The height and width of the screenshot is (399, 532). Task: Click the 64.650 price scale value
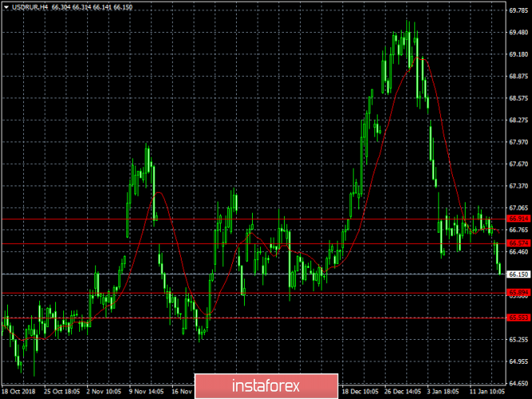pos(518,383)
